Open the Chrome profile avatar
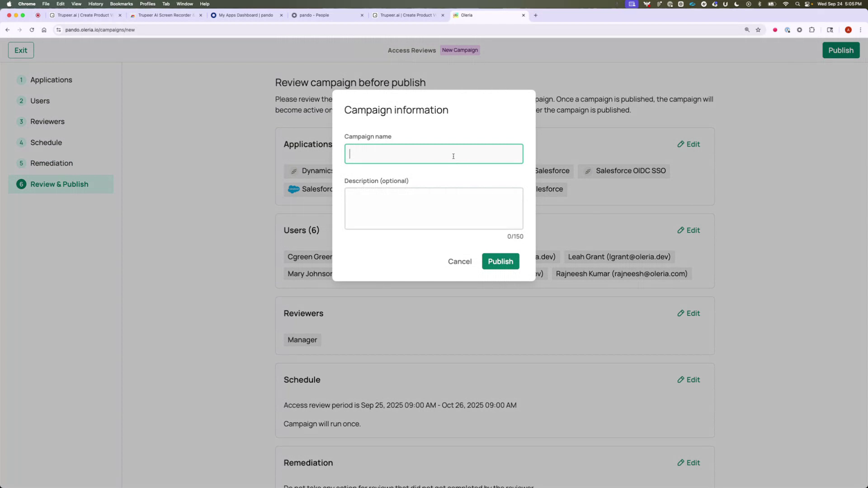This screenshot has width=868, height=488. tap(849, 30)
